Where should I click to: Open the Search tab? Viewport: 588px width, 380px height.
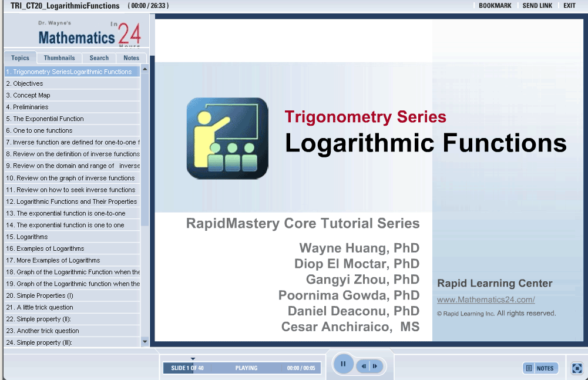pyautogui.click(x=99, y=58)
